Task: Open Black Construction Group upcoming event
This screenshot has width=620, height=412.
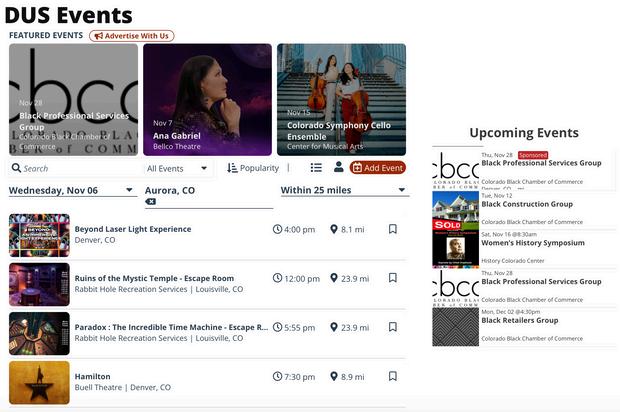Action: 527,204
